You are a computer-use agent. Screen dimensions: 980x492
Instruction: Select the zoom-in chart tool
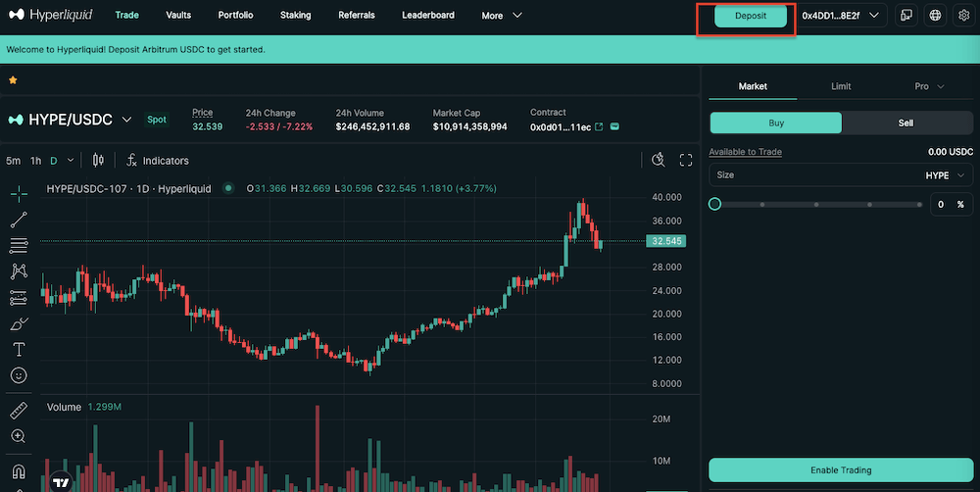point(19,436)
